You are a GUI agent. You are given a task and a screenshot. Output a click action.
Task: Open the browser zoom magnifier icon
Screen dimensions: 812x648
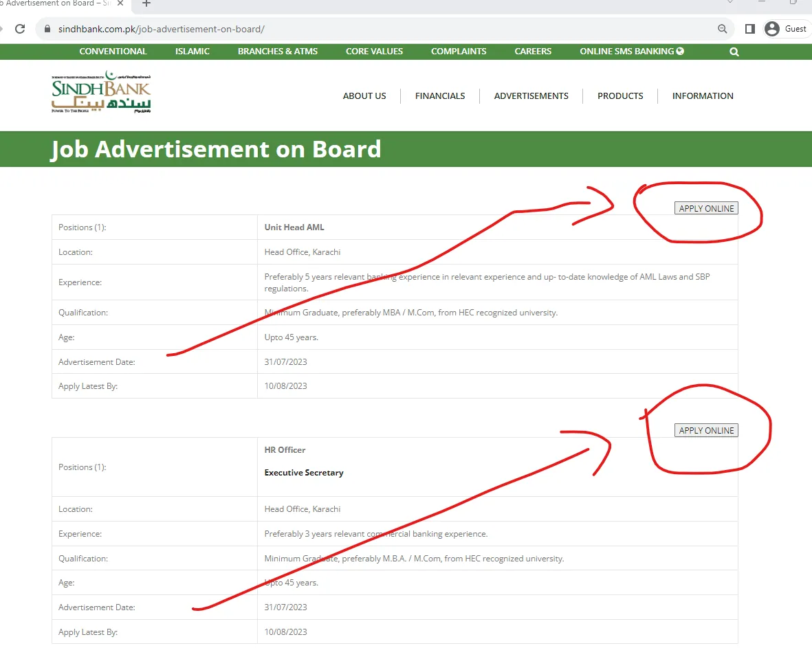(x=723, y=29)
